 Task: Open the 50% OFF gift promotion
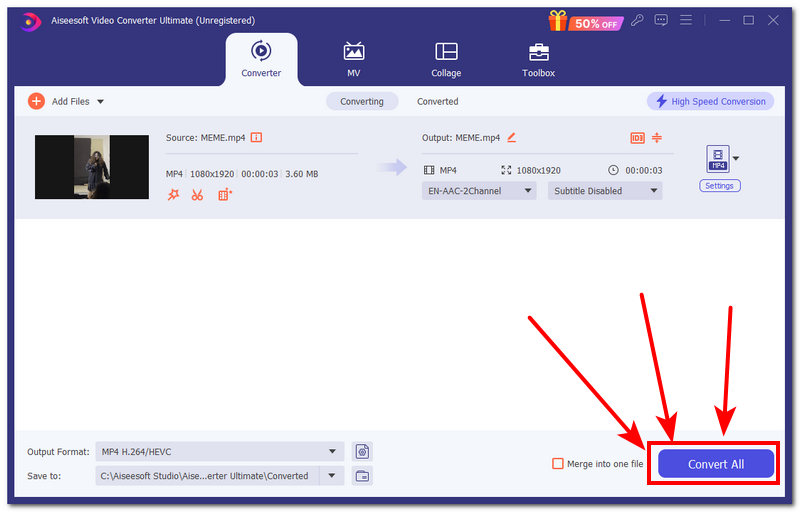[585, 21]
